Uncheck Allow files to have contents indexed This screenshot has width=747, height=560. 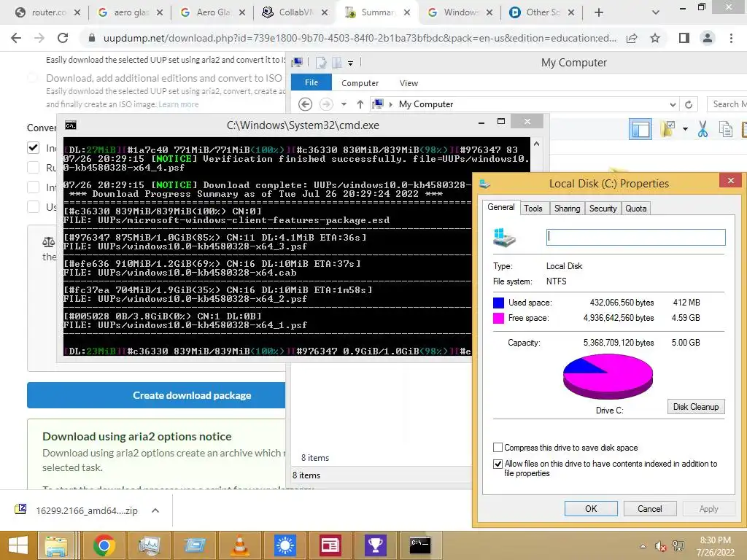coord(498,464)
